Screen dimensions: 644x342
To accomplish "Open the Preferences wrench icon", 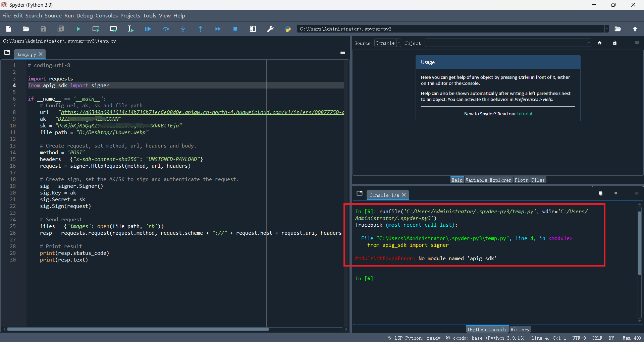I will click(270, 29).
